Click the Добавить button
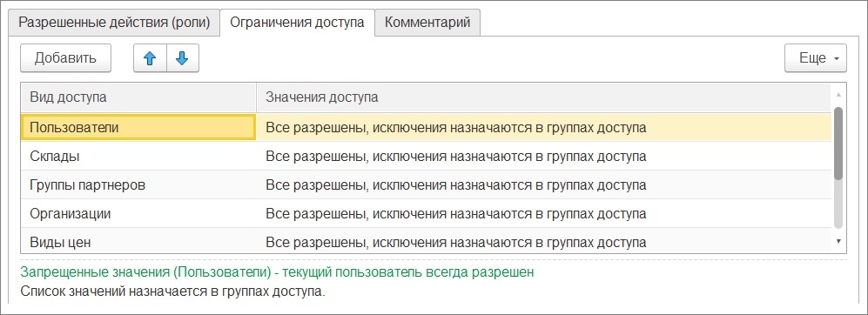 point(66,58)
